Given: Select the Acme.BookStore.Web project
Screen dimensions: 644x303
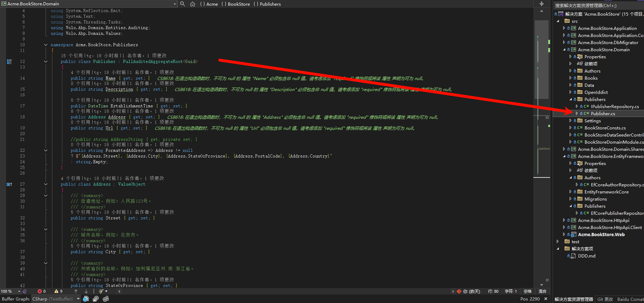Looking at the screenshot, I should 601,234.
